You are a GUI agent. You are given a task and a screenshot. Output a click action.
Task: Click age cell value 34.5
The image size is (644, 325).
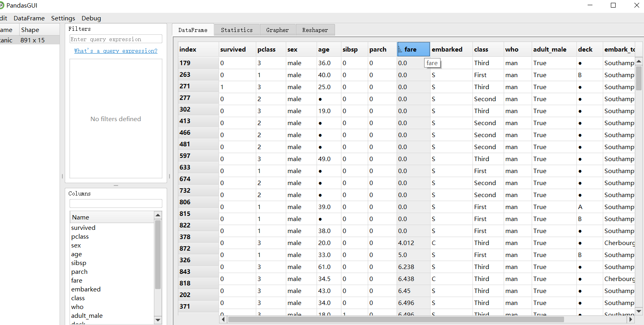[x=329, y=279]
